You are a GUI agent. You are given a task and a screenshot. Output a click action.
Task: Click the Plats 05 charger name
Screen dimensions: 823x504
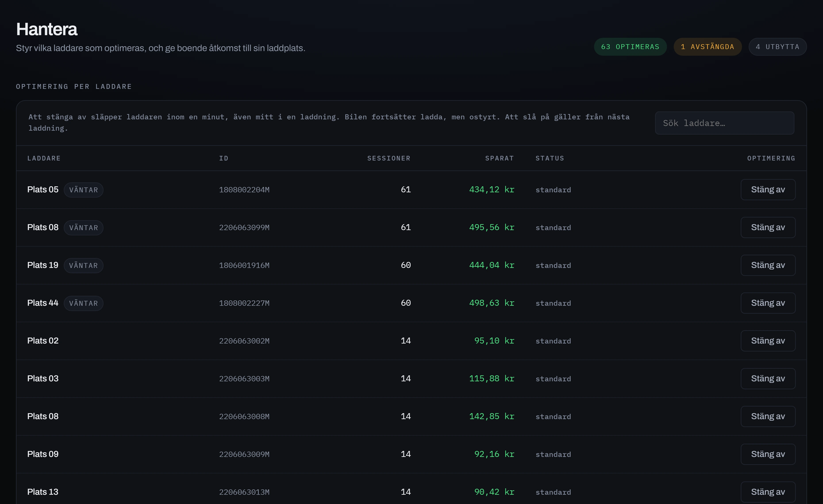click(x=43, y=190)
